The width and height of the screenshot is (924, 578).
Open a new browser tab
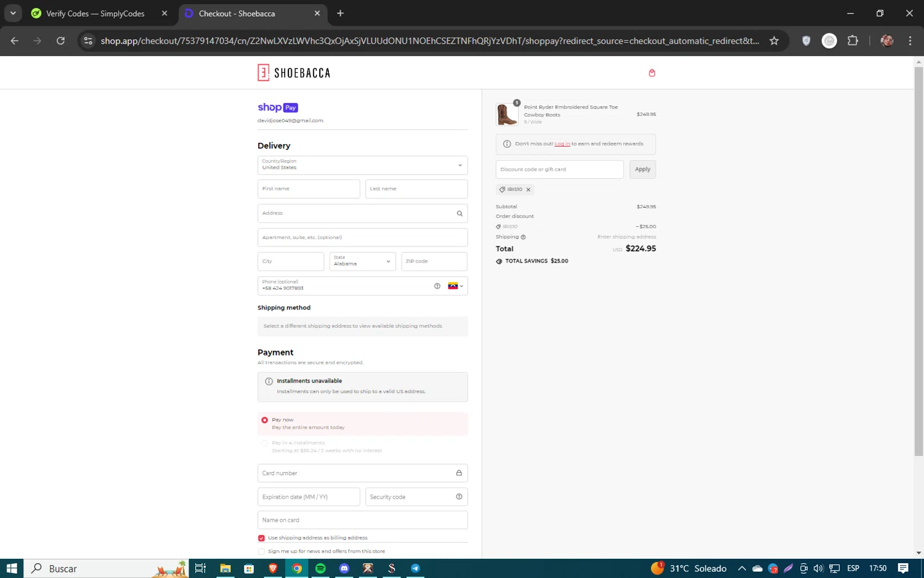[x=340, y=14]
